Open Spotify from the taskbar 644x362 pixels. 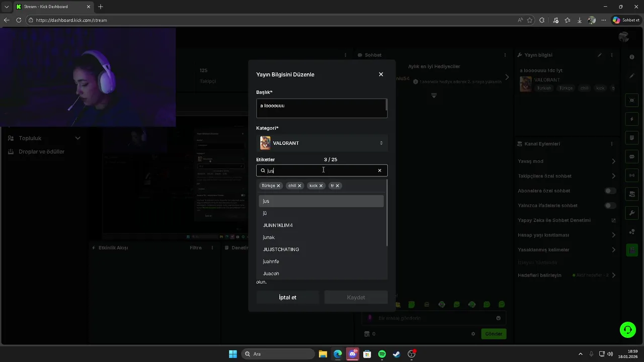tap(382, 354)
